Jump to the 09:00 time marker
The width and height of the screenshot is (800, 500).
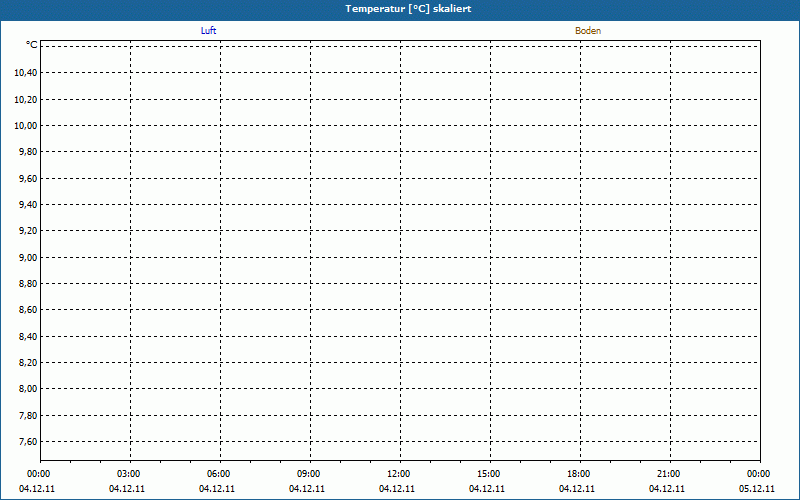[x=309, y=474]
